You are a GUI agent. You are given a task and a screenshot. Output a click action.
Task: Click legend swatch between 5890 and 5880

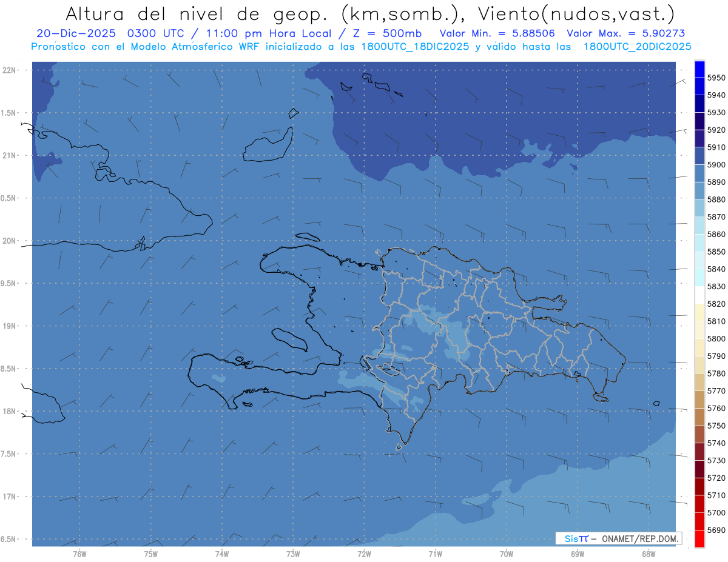[699, 191]
